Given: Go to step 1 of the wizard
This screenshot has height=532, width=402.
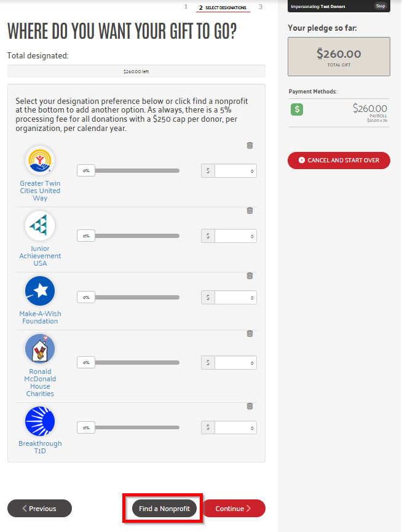Looking at the screenshot, I should pos(186,7).
